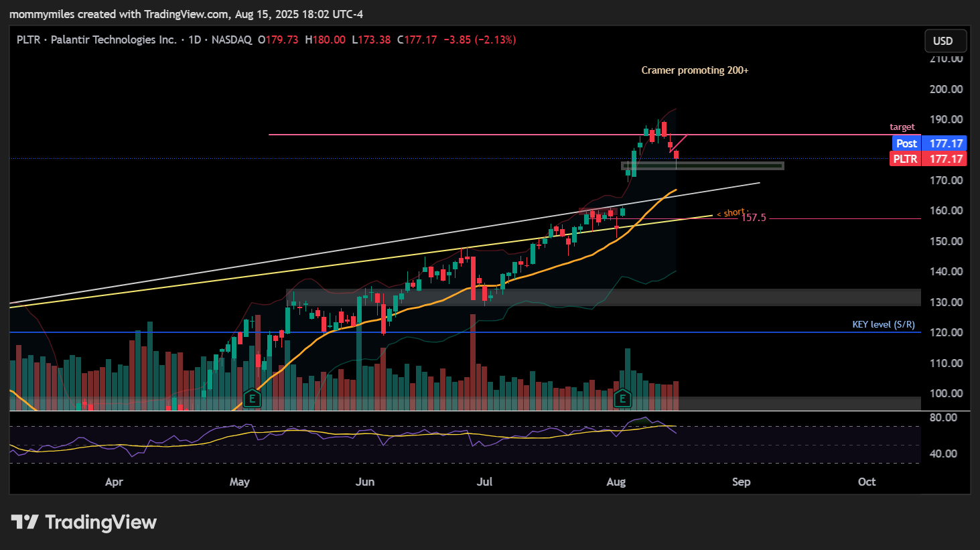980x550 pixels.
Task: Select the 'Cramer promoting 200+' annotation
Action: (695, 70)
